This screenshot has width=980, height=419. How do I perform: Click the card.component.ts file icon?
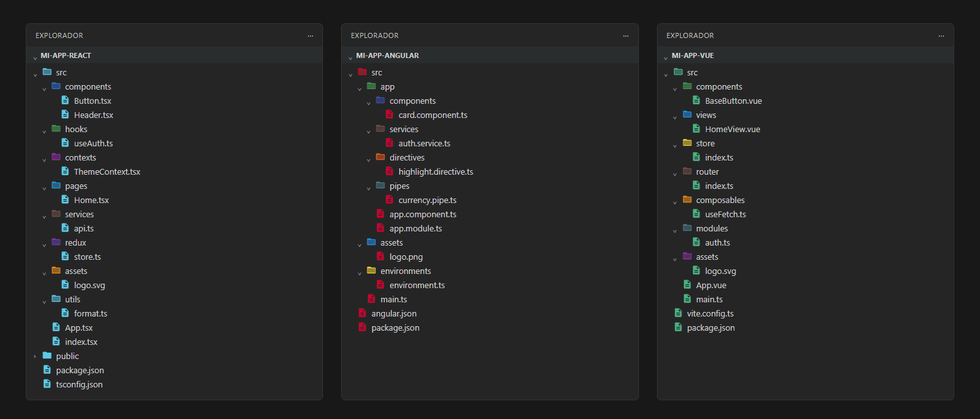(389, 115)
